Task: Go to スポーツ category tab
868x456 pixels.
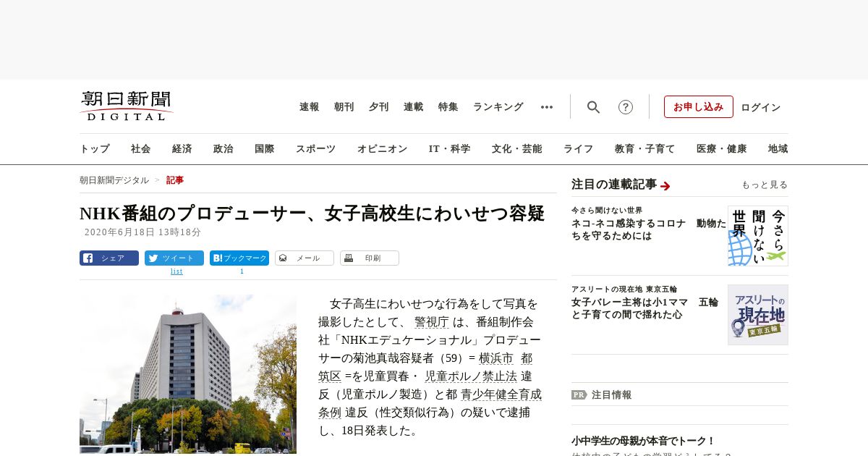Action: pos(315,149)
